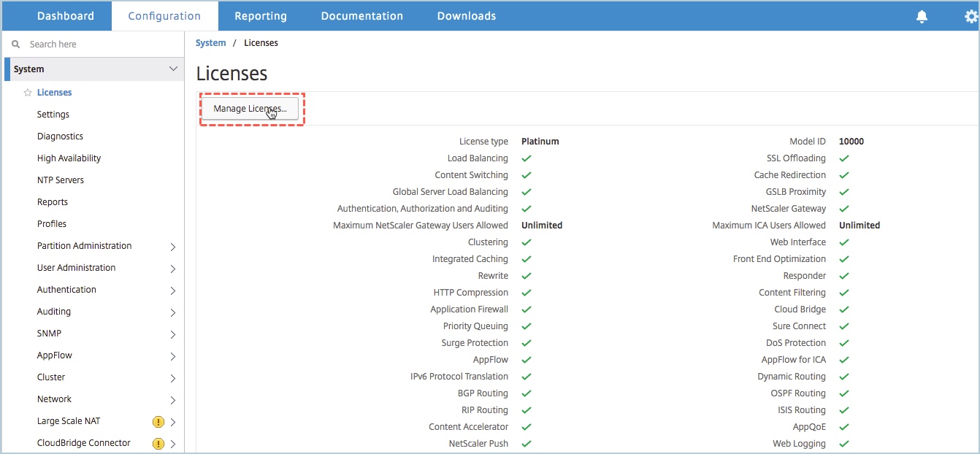Click the Content Accelerator label
980x454 pixels.
coord(468,427)
